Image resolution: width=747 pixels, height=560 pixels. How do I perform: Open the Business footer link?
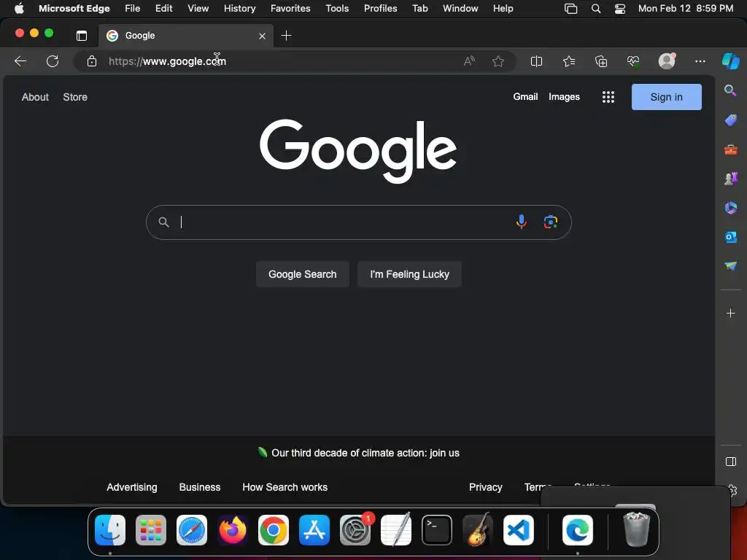pyautogui.click(x=200, y=487)
